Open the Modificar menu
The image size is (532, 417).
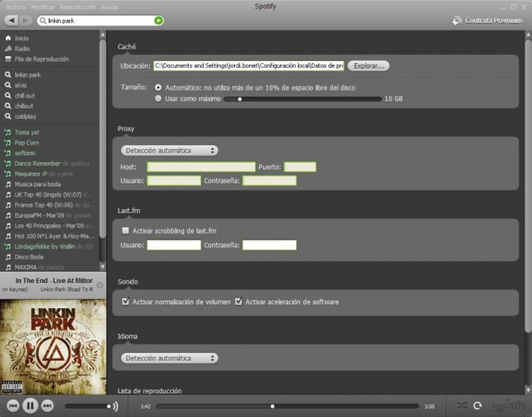[42, 7]
